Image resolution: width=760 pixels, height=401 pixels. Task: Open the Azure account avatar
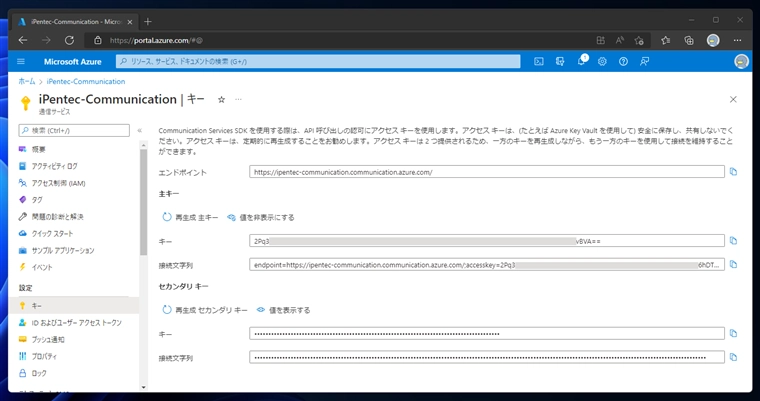[x=741, y=62]
